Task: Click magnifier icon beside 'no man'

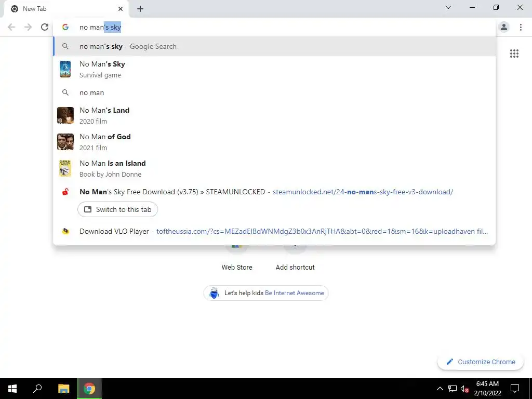Action: click(x=65, y=92)
